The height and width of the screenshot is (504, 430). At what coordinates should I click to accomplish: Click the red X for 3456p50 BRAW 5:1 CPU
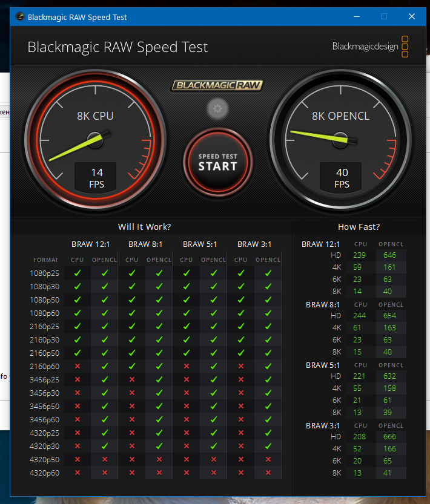point(187,406)
